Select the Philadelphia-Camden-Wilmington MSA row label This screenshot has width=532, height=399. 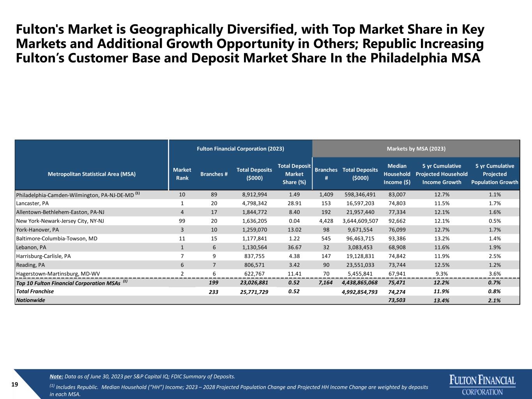click(78, 194)
